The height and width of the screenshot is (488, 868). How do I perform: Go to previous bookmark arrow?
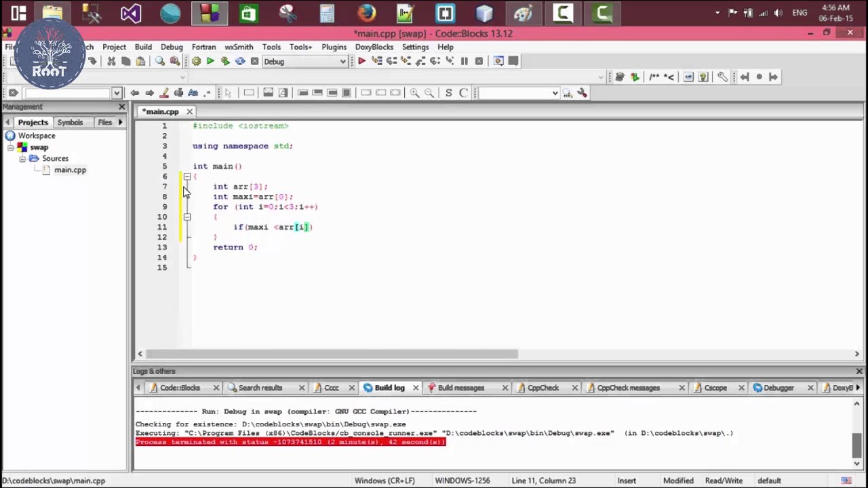(744, 77)
